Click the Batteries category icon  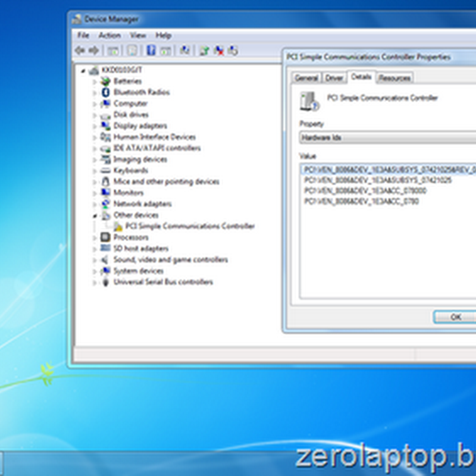[105, 82]
